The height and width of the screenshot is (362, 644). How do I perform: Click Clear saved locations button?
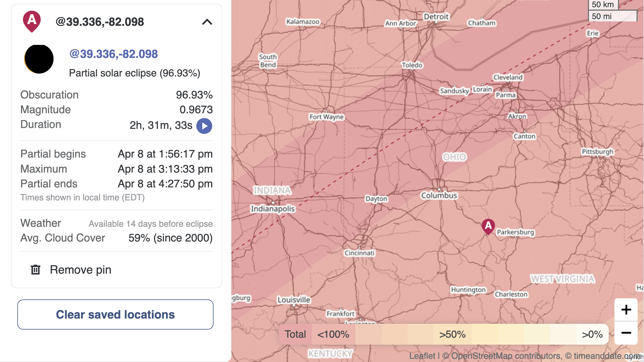click(x=115, y=315)
